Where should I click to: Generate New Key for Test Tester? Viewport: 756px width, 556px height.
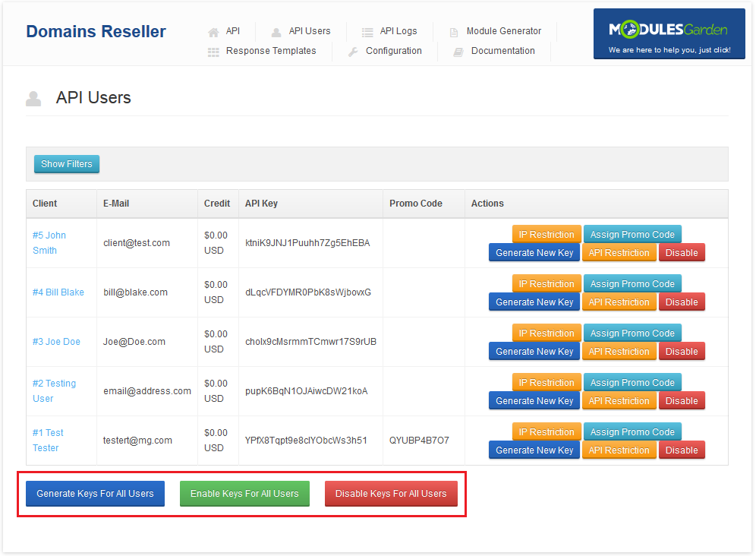pyautogui.click(x=534, y=450)
